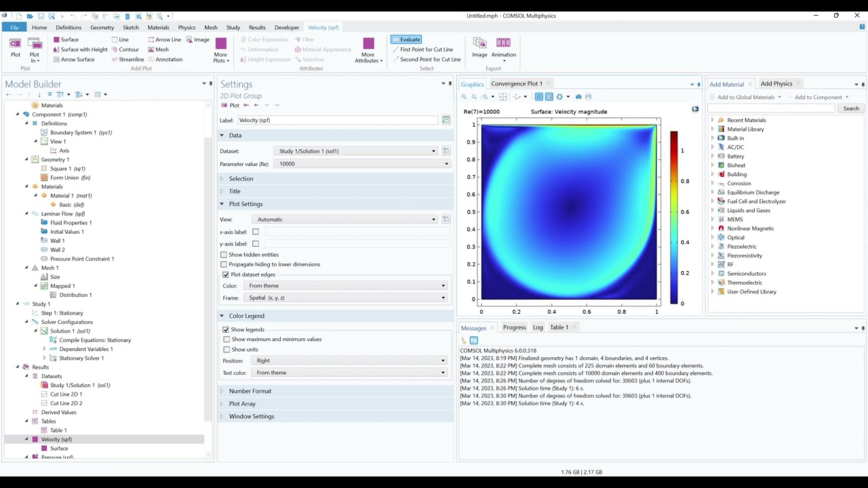Viewport: 868px width, 488px height.
Task: Click the material search input field
Action: click(x=772, y=108)
